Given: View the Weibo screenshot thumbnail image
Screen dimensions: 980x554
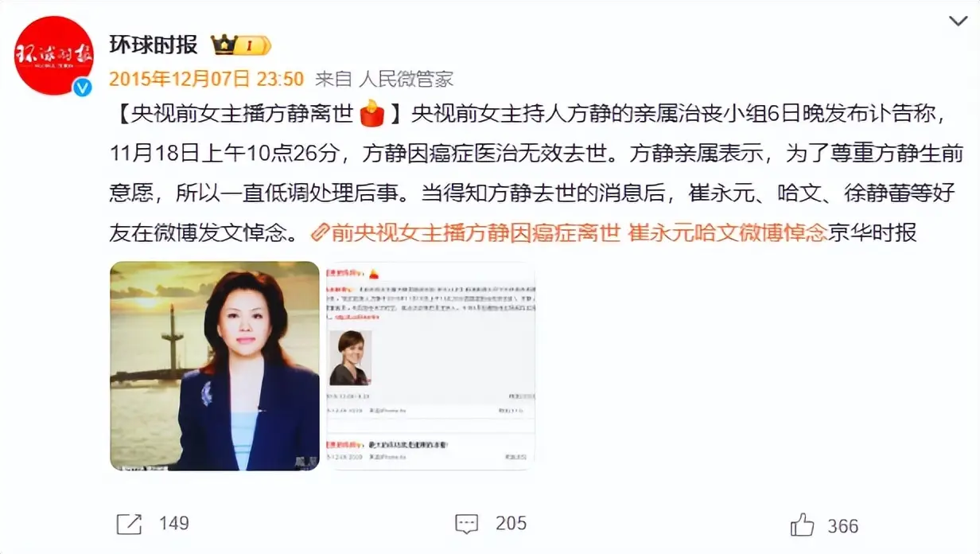Looking at the screenshot, I should (431, 366).
